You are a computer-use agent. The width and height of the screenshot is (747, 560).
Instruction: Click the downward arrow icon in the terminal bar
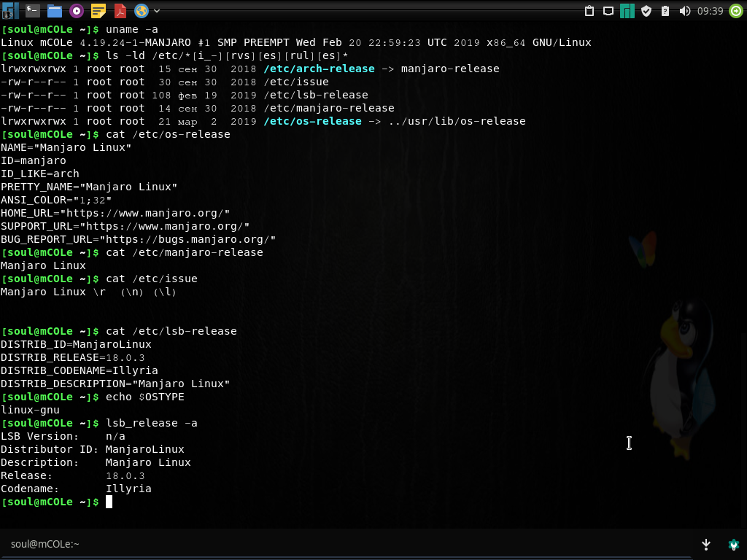tap(706, 544)
